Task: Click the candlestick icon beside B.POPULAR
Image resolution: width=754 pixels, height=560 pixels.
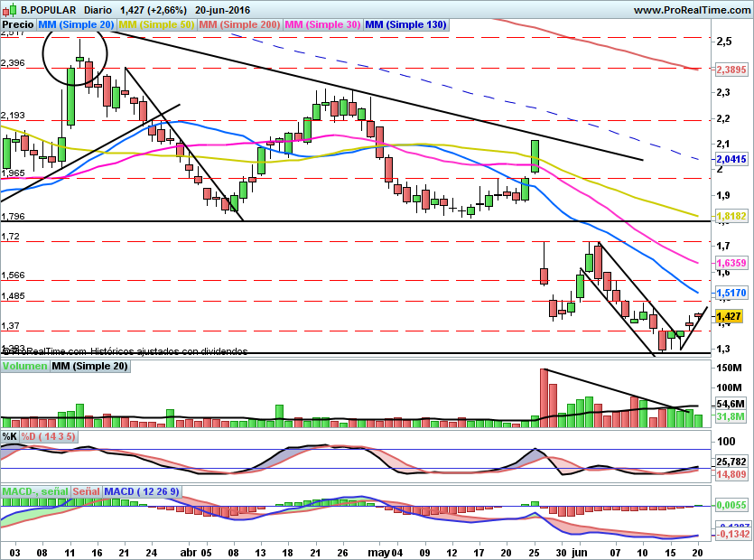Action: (10, 9)
